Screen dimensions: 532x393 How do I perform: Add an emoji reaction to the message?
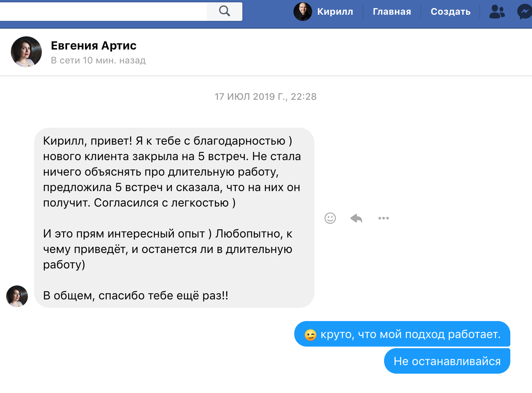click(330, 218)
